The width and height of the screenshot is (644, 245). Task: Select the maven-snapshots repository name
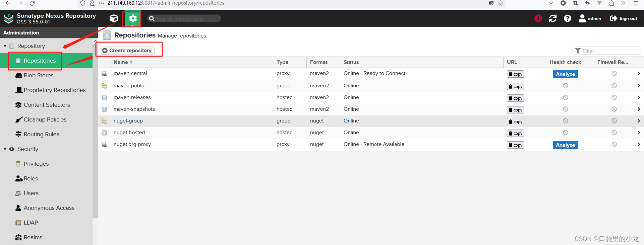(x=134, y=109)
